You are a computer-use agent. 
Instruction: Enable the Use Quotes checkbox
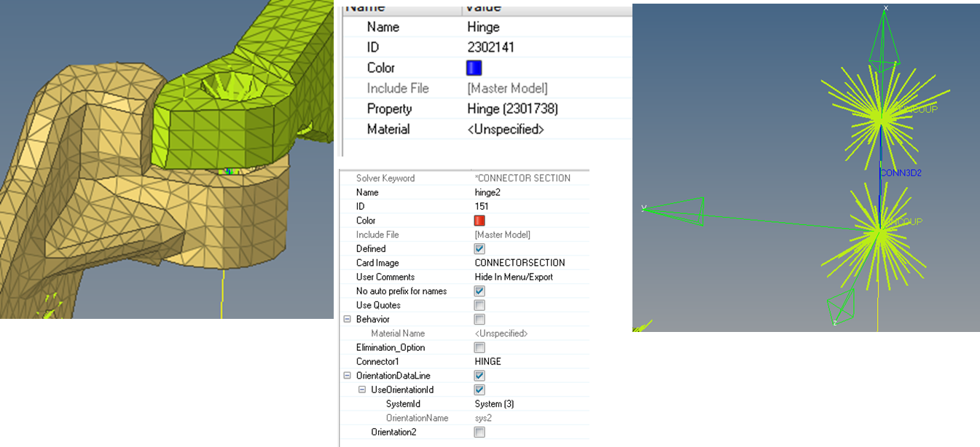point(479,305)
